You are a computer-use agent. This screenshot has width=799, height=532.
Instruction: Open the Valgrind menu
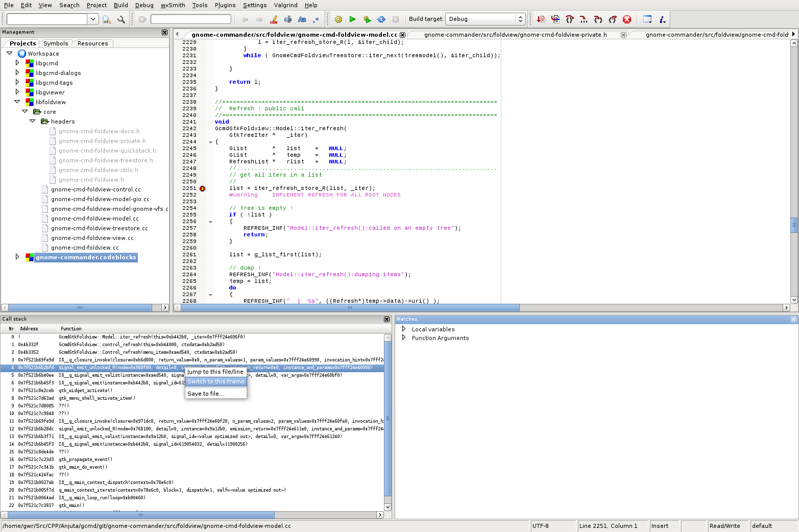(285, 5)
